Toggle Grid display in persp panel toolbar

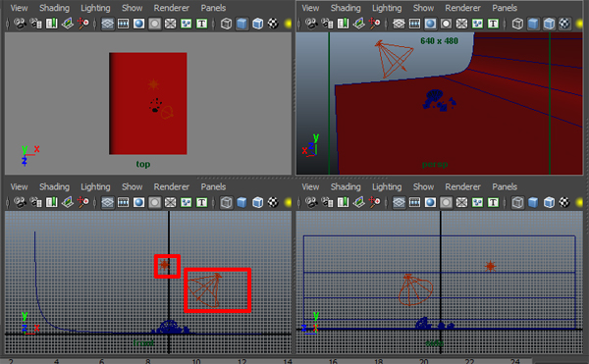point(399,24)
